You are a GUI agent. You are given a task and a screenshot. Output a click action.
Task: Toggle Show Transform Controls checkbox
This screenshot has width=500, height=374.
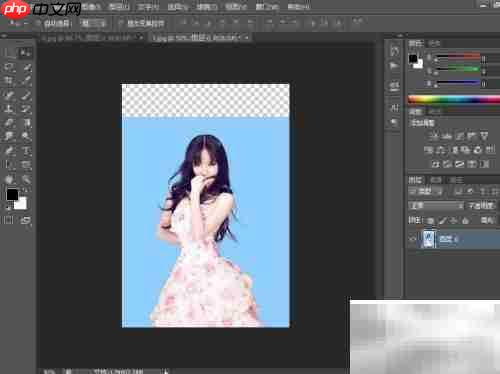[121, 23]
